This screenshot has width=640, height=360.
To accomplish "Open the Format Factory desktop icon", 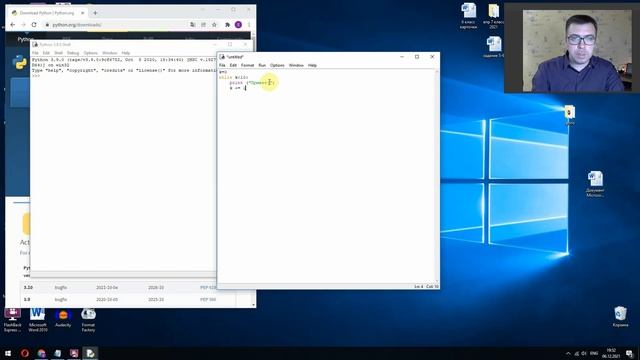I will 88,320.
